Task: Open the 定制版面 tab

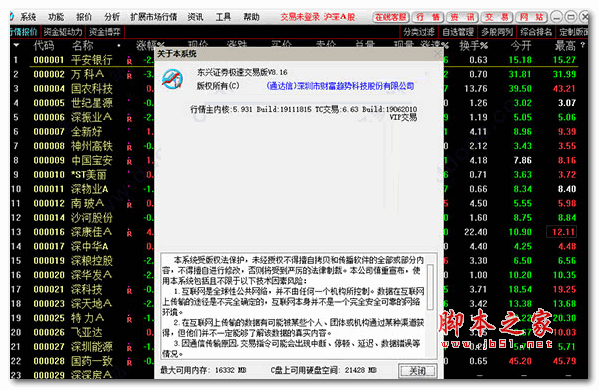Action: point(572,32)
